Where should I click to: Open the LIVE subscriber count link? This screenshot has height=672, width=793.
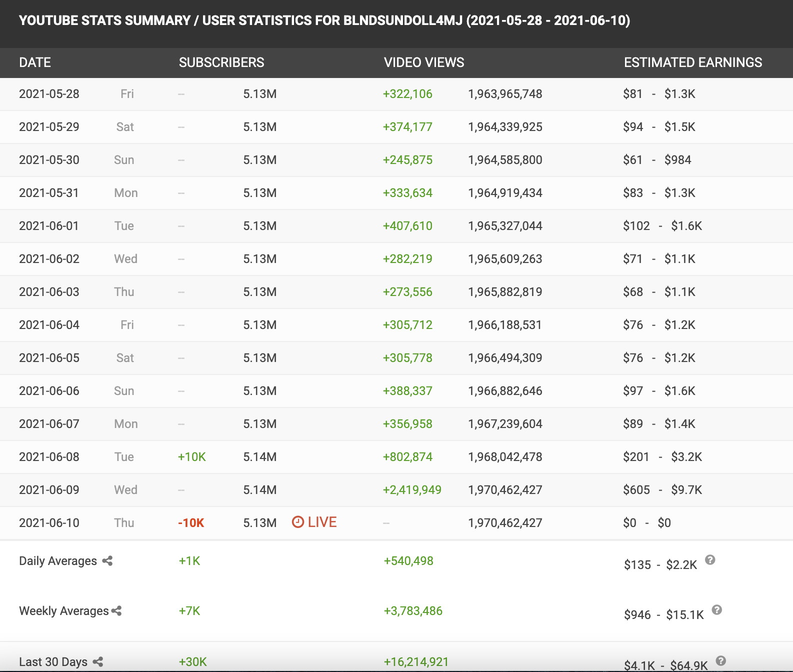[314, 522]
